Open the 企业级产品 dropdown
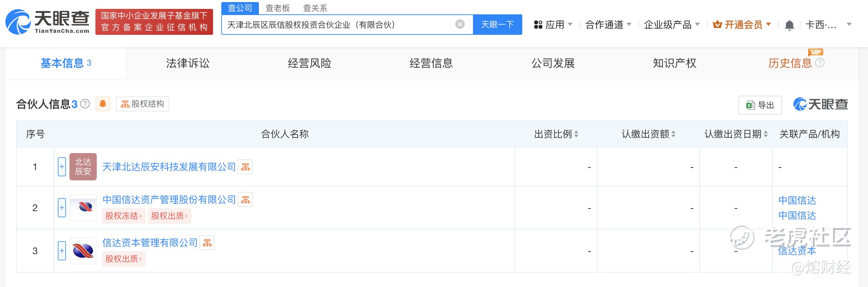Image resolution: width=868 pixels, height=287 pixels. [672, 25]
